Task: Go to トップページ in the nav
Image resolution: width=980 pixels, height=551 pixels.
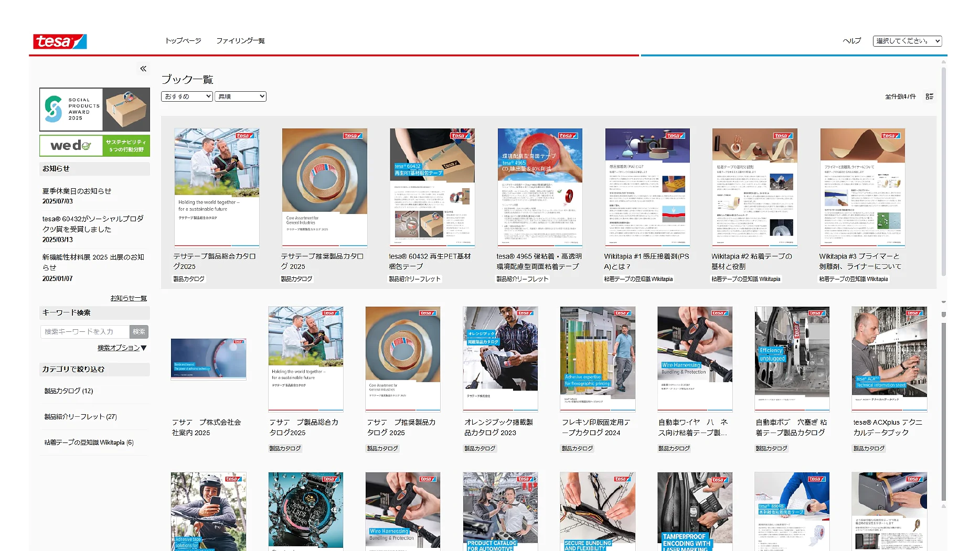Action: [183, 41]
